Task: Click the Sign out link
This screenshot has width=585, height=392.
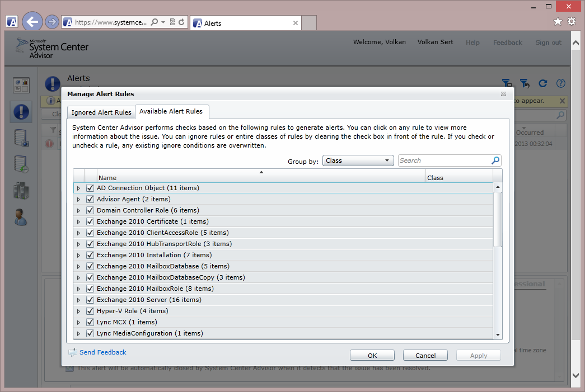Action: tap(549, 42)
